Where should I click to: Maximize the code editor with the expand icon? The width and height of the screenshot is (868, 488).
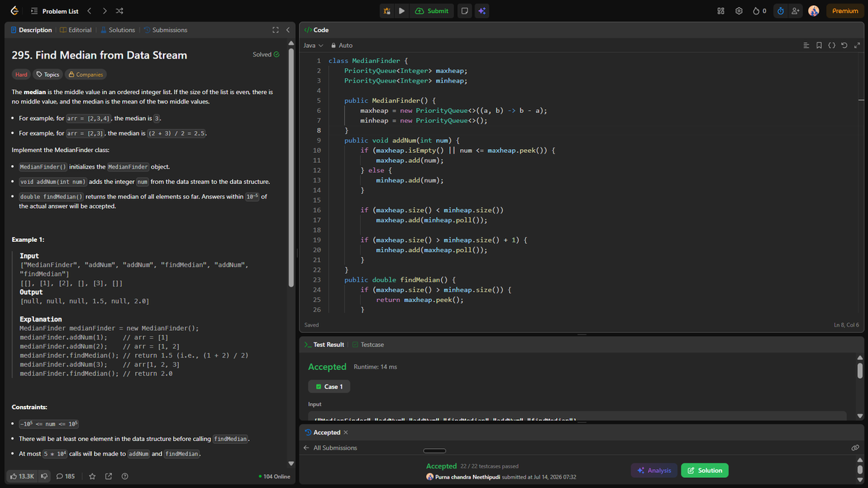point(856,46)
